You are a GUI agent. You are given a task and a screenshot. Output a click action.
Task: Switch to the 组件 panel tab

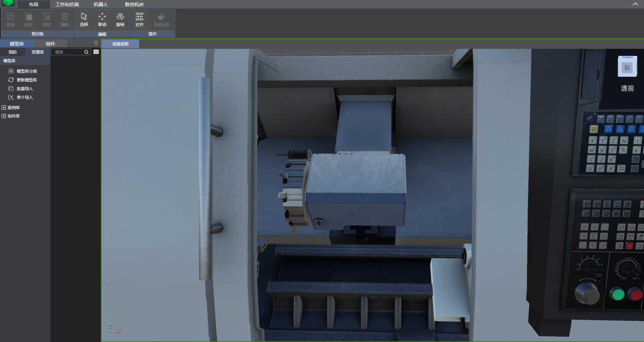coord(50,44)
